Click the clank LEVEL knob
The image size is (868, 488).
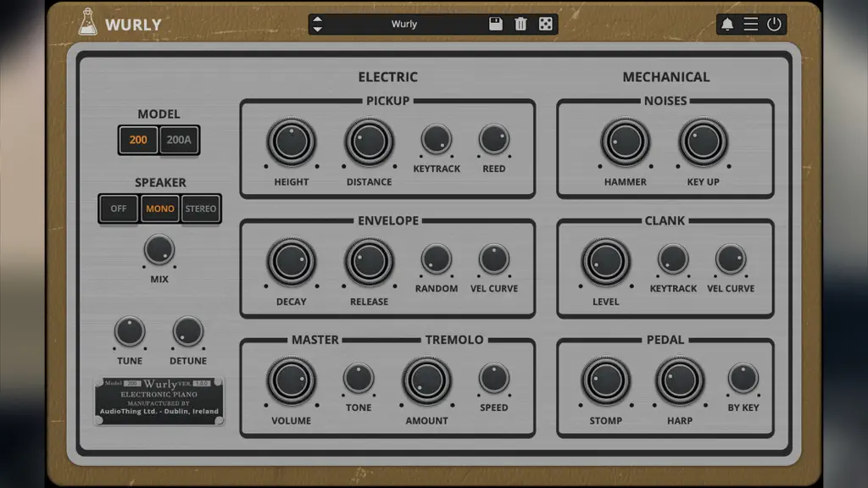tap(605, 262)
